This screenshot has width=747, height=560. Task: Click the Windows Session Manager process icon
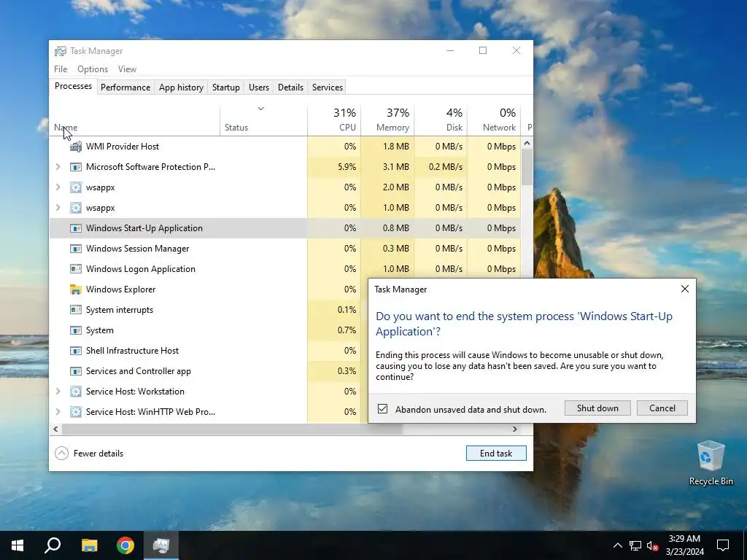tap(76, 249)
